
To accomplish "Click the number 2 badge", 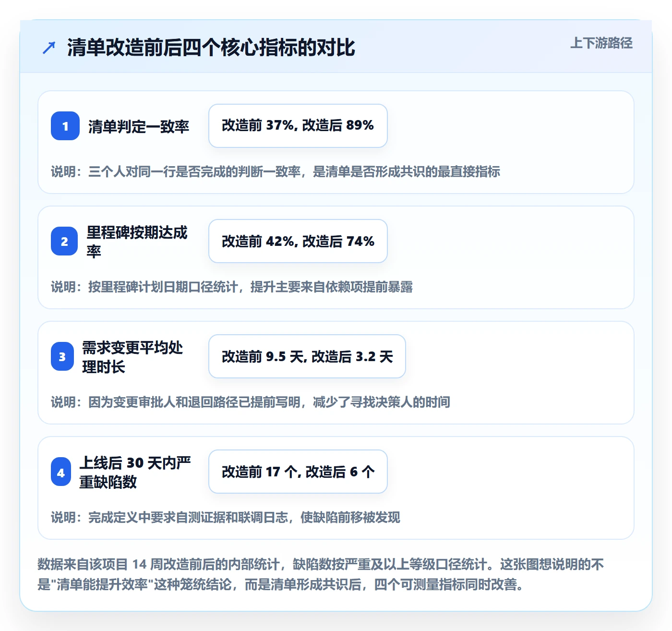I will pos(64,241).
